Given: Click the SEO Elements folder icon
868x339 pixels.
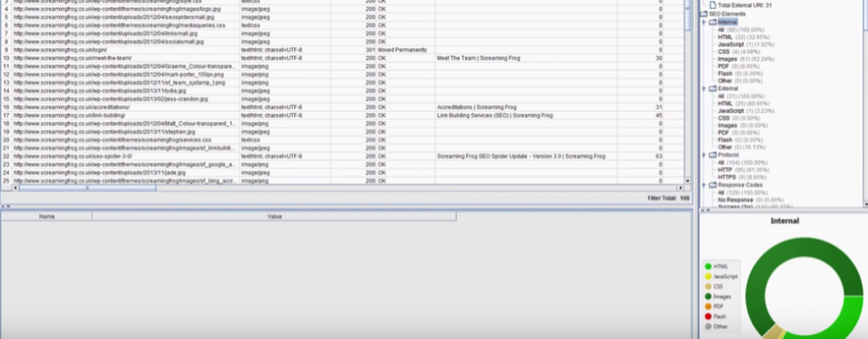Looking at the screenshot, I should (704, 14).
